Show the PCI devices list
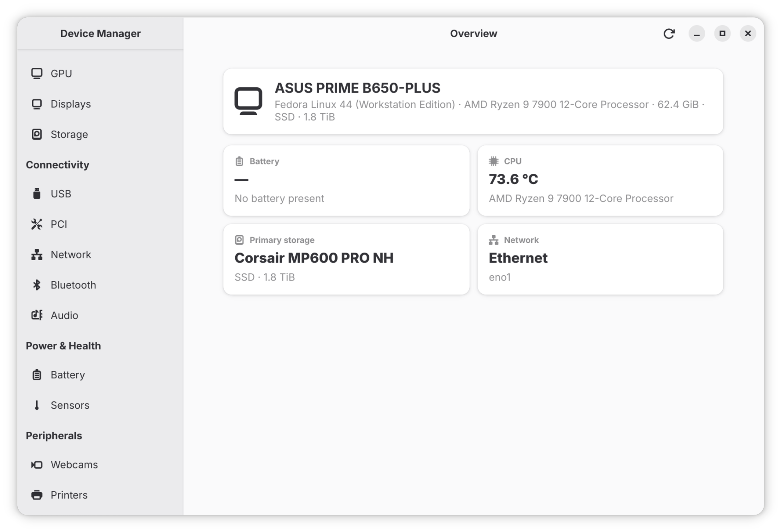The width and height of the screenshot is (781, 532). pos(100,224)
